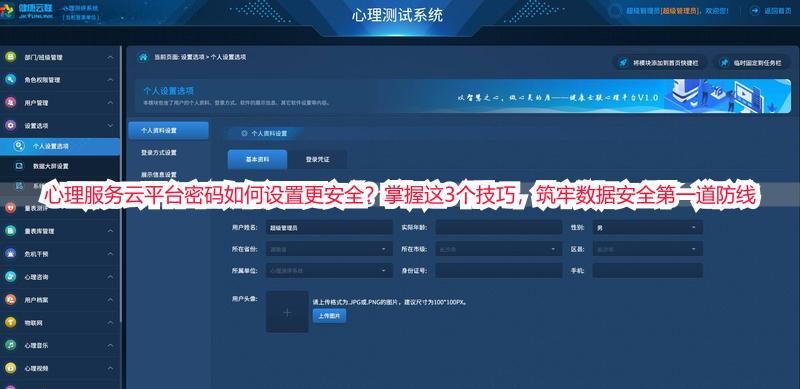Click the 量表测评 heart icon
Viewport: 800px width, 389px height.
[10, 208]
